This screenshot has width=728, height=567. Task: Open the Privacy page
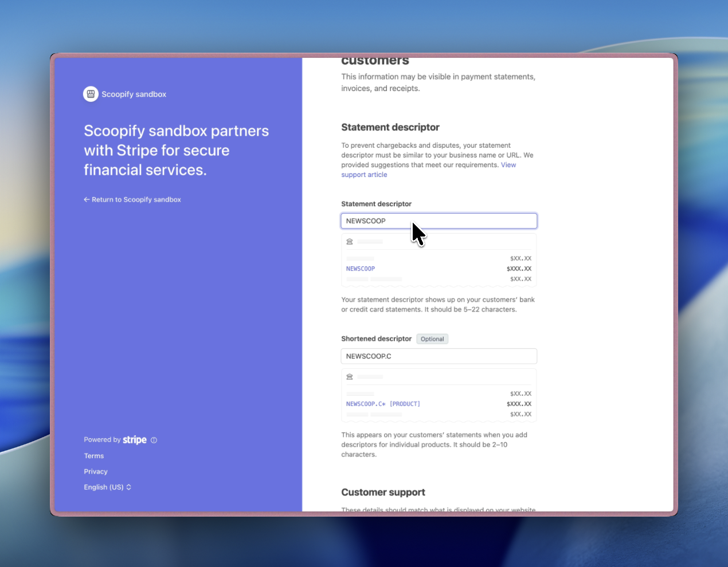pos(95,471)
